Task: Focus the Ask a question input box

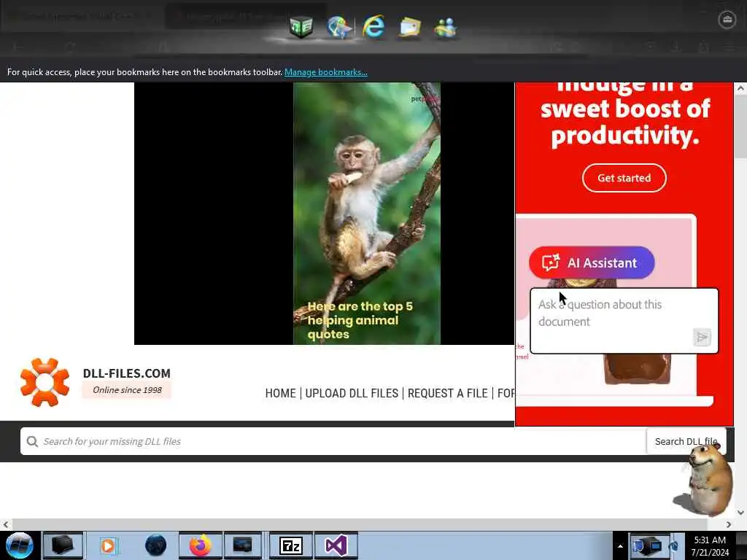Action: pos(624,321)
